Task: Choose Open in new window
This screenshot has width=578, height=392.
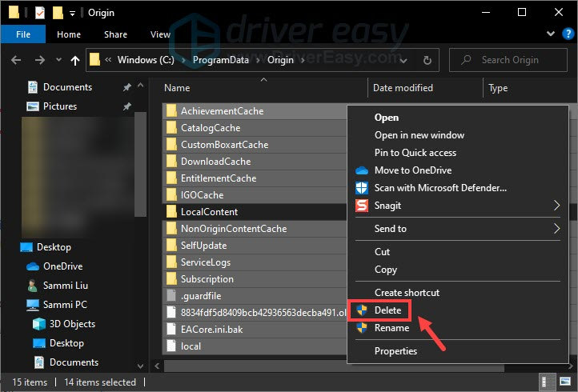Action: [457, 135]
